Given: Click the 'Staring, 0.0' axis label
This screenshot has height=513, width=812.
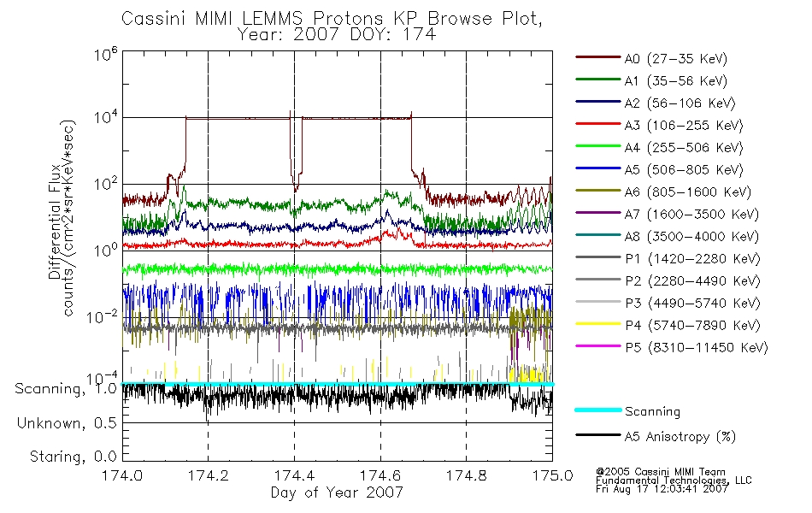Looking at the screenshot, I should [x=73, y=457].
